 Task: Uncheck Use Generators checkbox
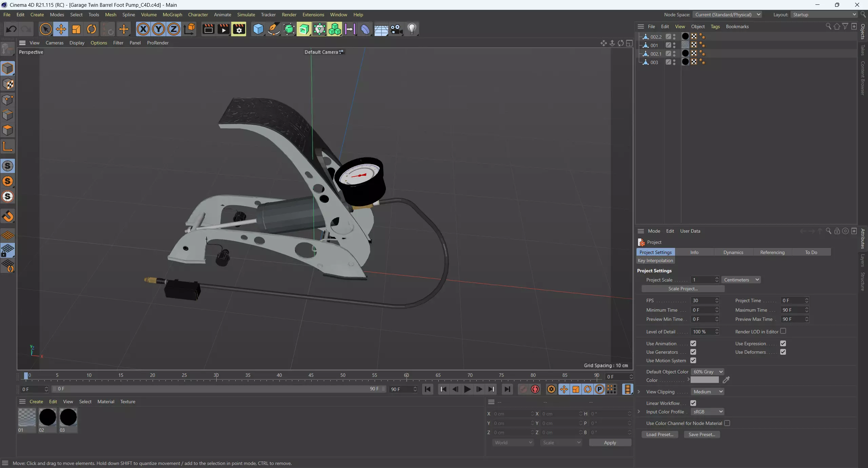693,352
